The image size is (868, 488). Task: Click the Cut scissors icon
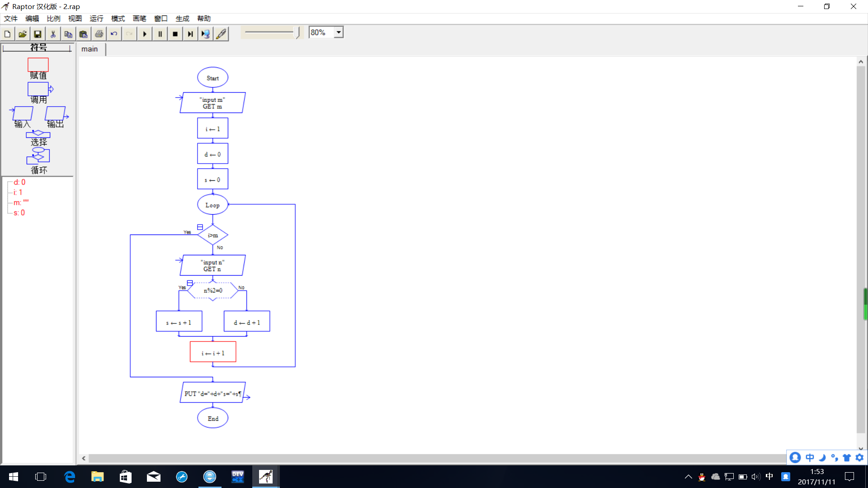click(x=53, y=34)
